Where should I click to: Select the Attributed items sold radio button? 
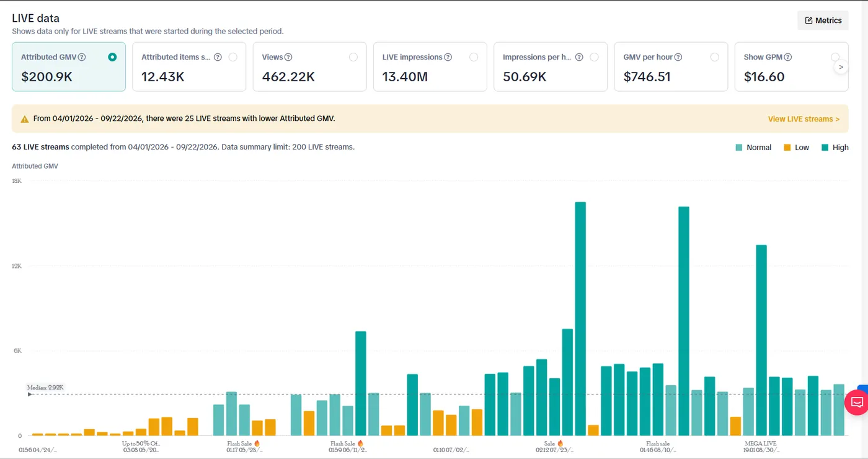pyautogui.click(x=232, y=57)
